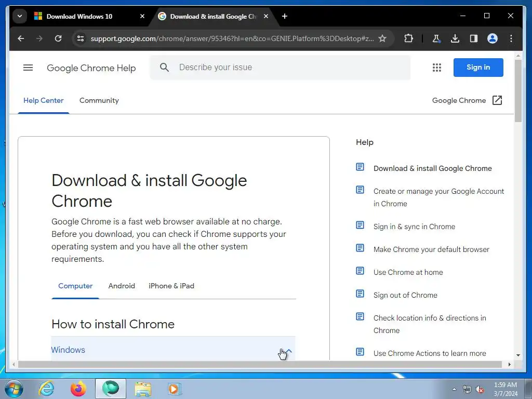Go back to the previous page
The height and width of the screenshot is (399, 532).
[x=21, y=38]
